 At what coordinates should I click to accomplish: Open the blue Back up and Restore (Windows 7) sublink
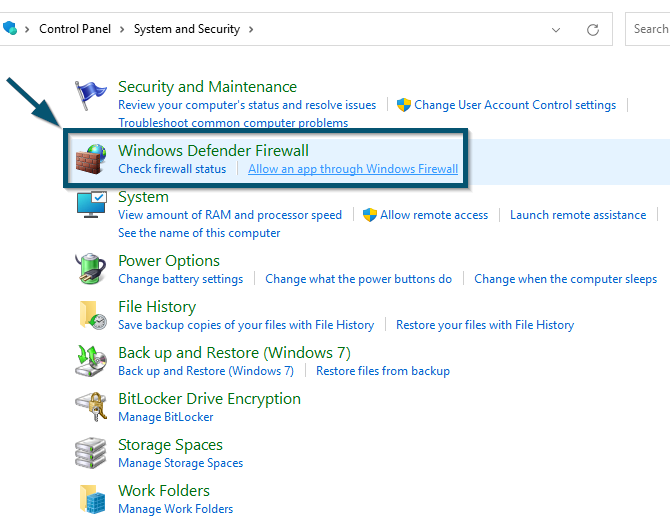[206, 371]
